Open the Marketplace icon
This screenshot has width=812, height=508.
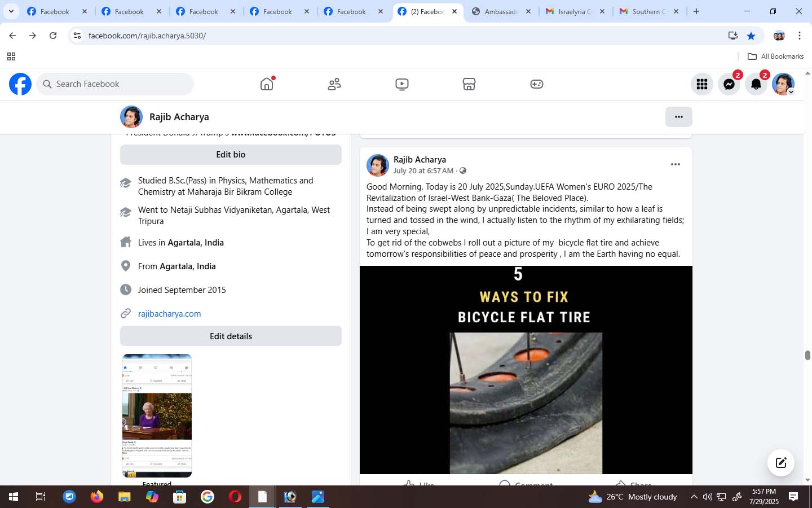(469, 84)
